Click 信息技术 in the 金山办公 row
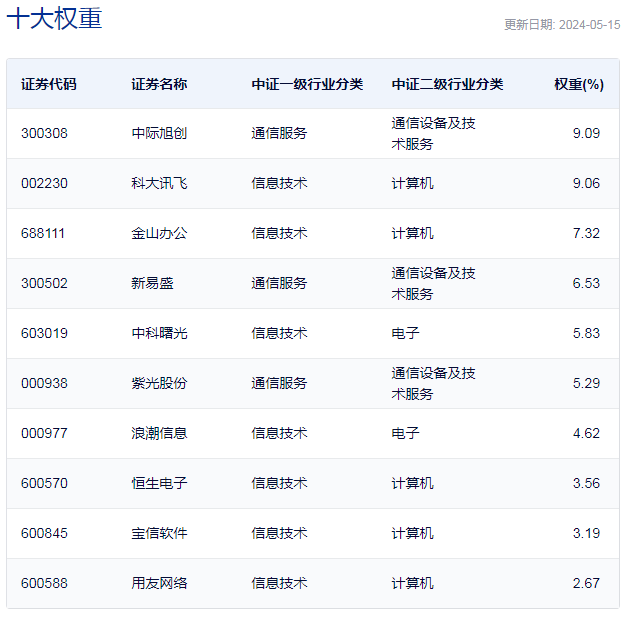 point(279,233)
